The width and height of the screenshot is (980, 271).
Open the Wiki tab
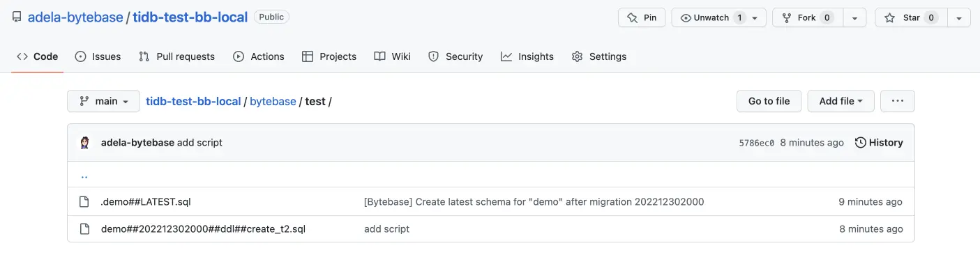392,56
